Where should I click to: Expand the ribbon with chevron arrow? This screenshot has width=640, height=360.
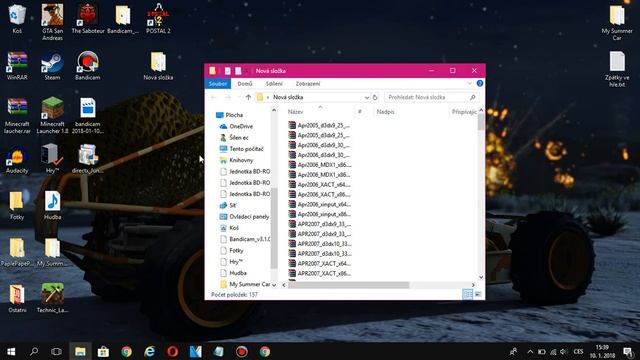tap(469, 83)
